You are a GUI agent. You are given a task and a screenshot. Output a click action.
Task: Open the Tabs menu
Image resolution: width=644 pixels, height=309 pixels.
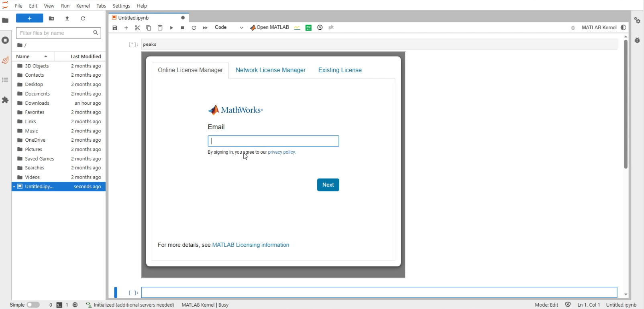101,6
